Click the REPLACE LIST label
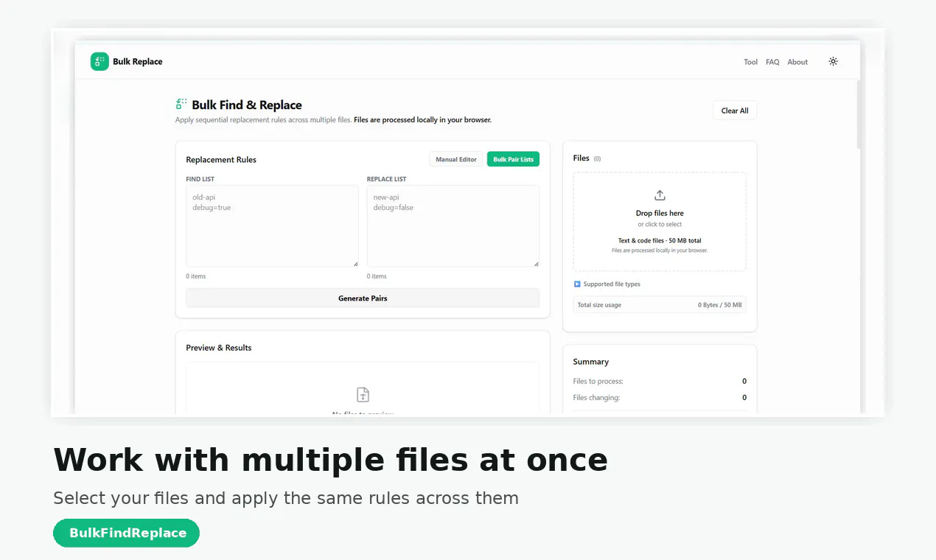This screenshot has width=936, height=560. tap(387, 179)
